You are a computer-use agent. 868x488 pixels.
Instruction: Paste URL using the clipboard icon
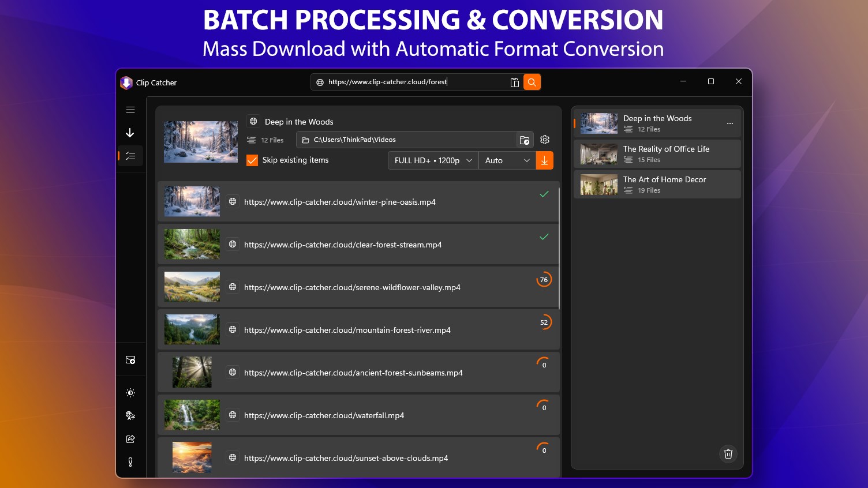pos(514,82)
